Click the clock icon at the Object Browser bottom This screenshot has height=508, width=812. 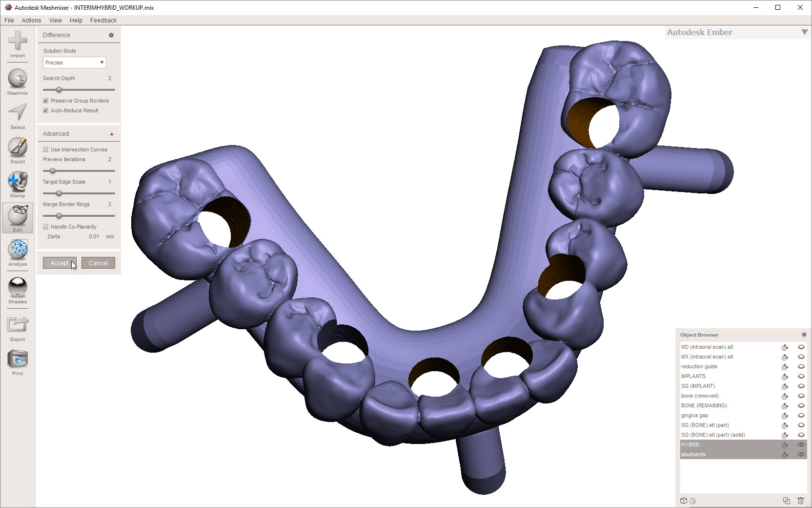pyautogui.click(x=693, y=501)
